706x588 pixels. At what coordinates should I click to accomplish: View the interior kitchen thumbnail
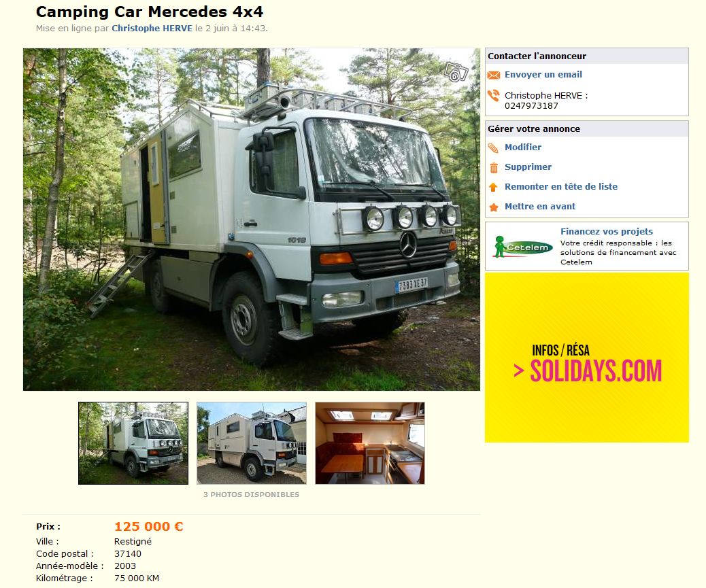tap(369, 443)
